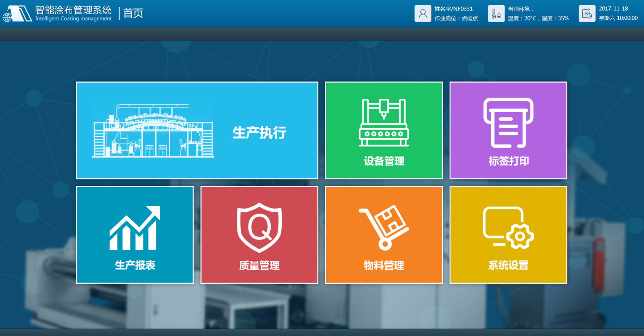Click the 姓名字/NF0331 username text
The width and height of the screenshot is (644, 336).
pyautogui.click(x=453, y=9)
